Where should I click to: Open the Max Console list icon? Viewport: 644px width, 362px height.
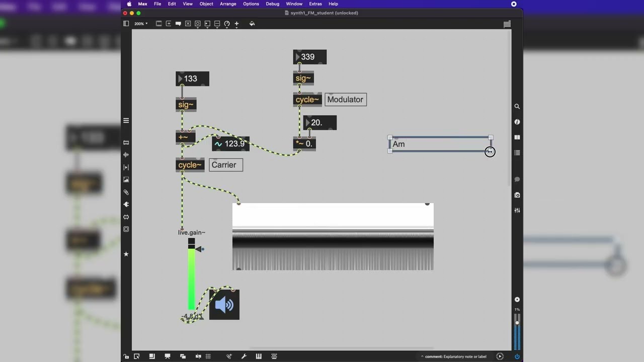coord(517,152)
